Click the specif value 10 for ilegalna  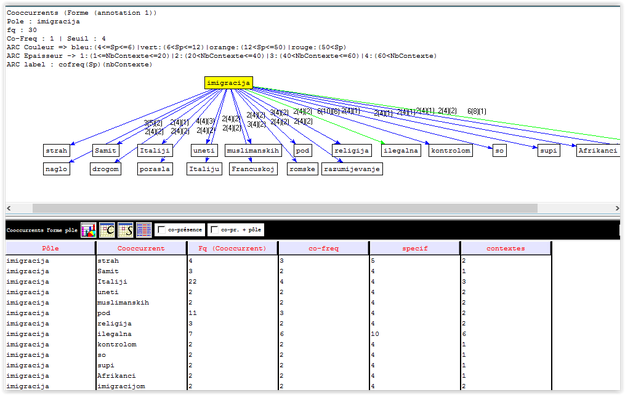415,334
